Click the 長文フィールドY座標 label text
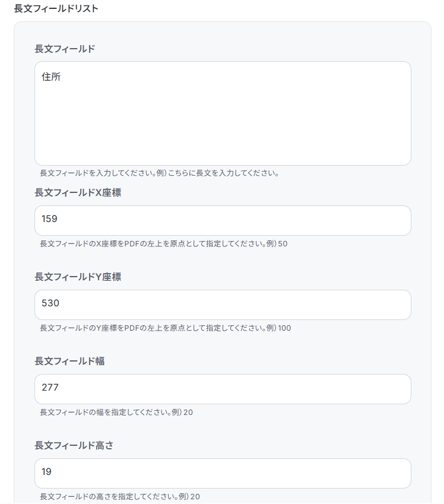Image resolution: width=444 pixels, height=504 pixels. [78, 277]
